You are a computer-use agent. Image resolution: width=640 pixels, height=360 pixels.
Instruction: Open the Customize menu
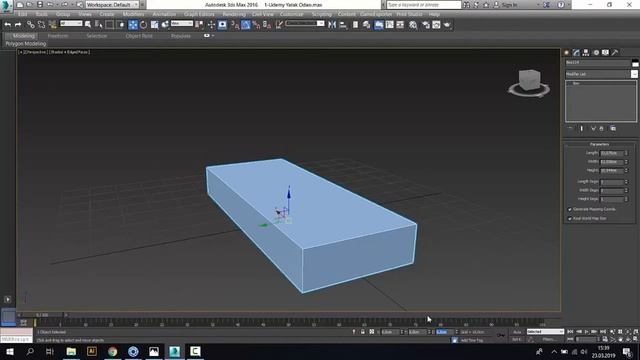click(291, 14)
